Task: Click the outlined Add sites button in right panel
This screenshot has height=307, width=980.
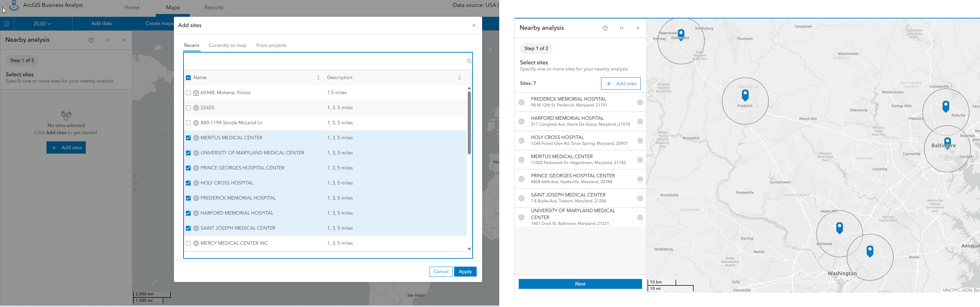Action: point(621,84)
